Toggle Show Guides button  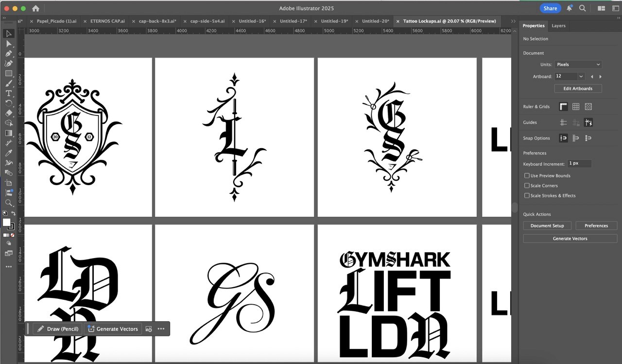[x=564, y=122]
